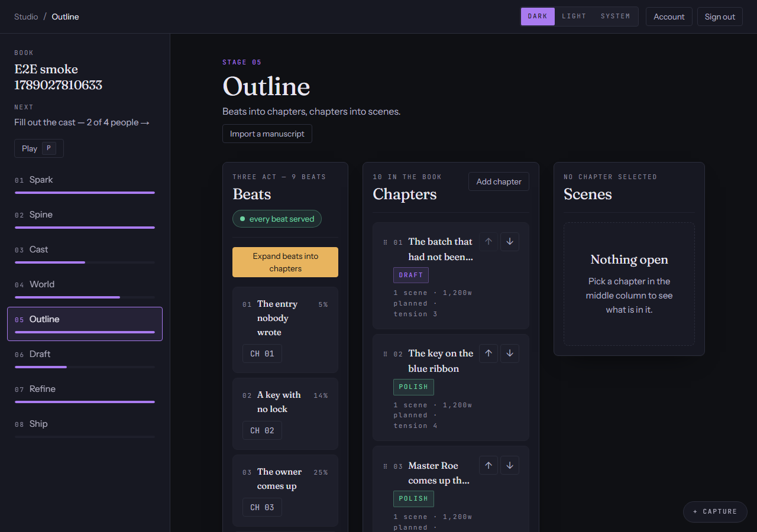Open stage 06 Draft

(85, 358)
